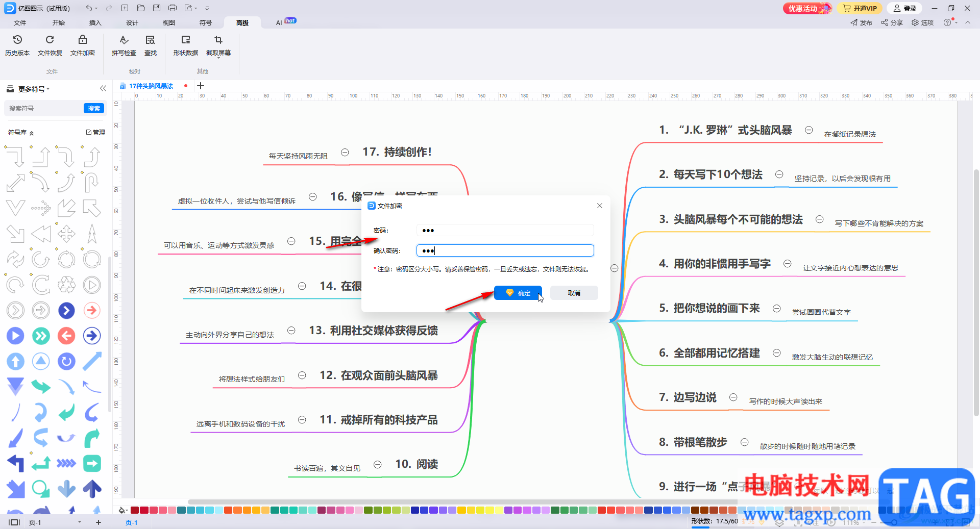Select the green double-chevron circle symbol
This screenshot has width=980, height=529.
point(41,336)
